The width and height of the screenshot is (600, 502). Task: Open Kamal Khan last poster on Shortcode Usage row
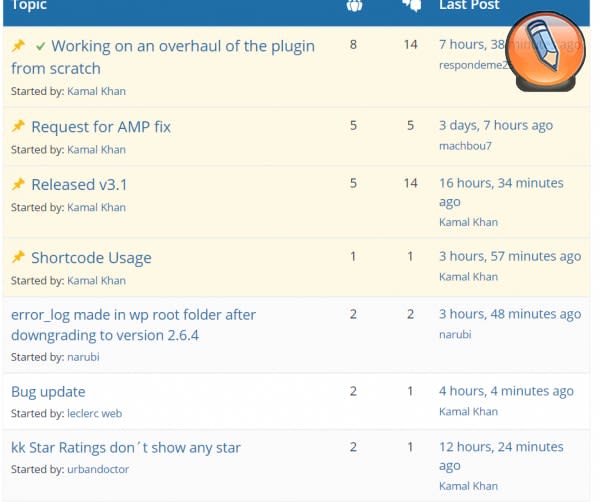(x=468, y=277)
